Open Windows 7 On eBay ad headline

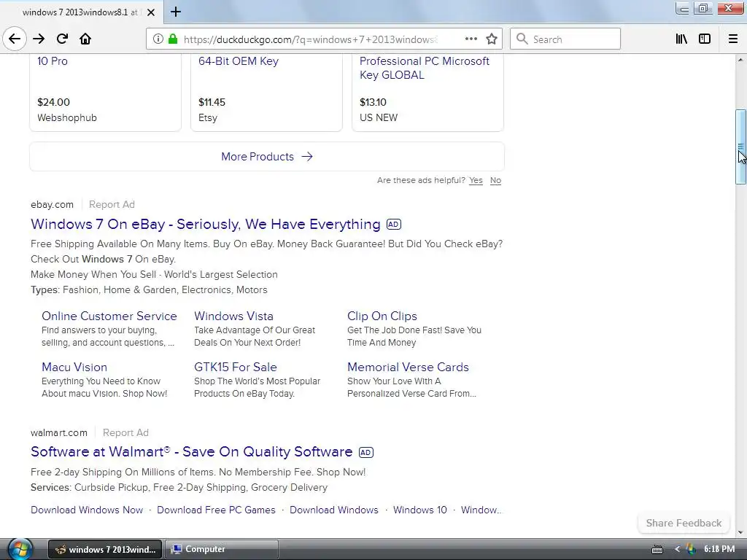coord(205,224)
